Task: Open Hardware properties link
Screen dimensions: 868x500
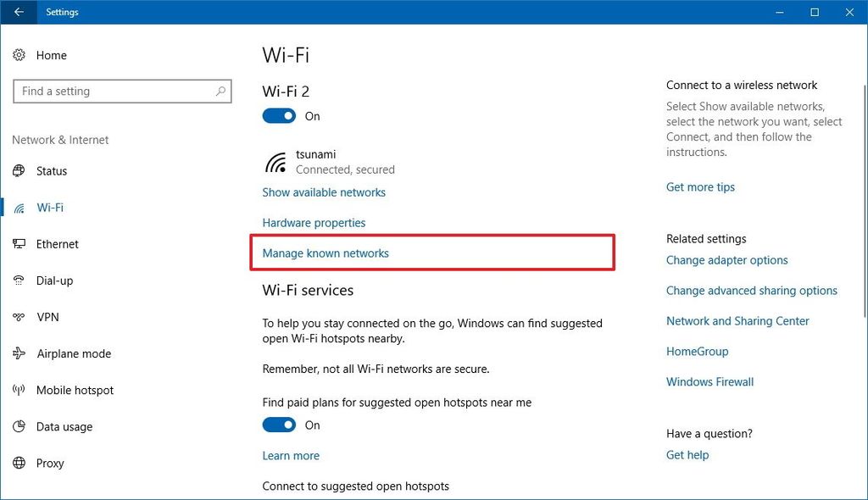Action: point(314,223)
